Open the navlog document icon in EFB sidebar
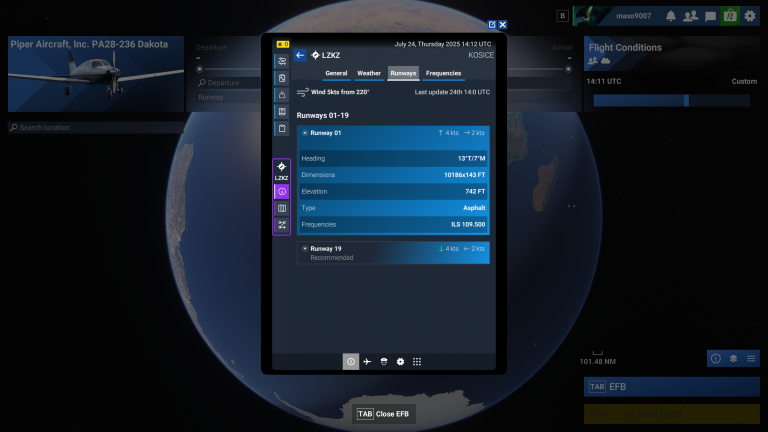The height and width of the screenshot is (432, 768). coord(282,78)
